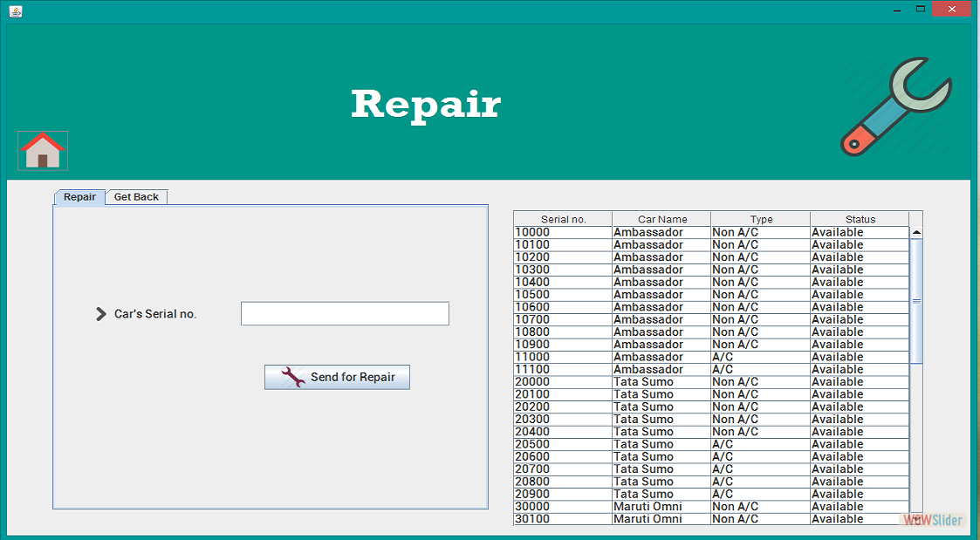This screenshot has height=540, width=980.
Task: Click the table scrollbar up arrow
Action: pos(916,233)
